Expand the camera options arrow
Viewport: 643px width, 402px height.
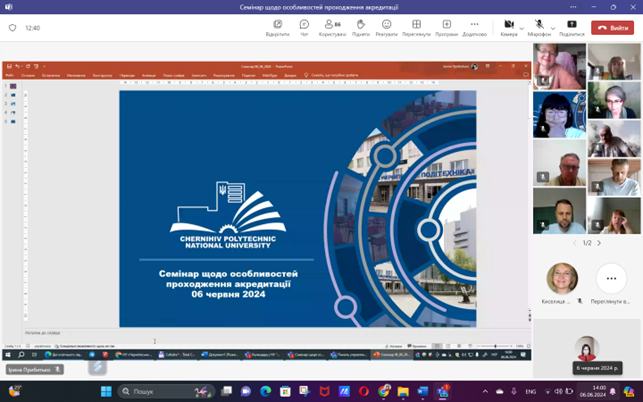(522, 28)
